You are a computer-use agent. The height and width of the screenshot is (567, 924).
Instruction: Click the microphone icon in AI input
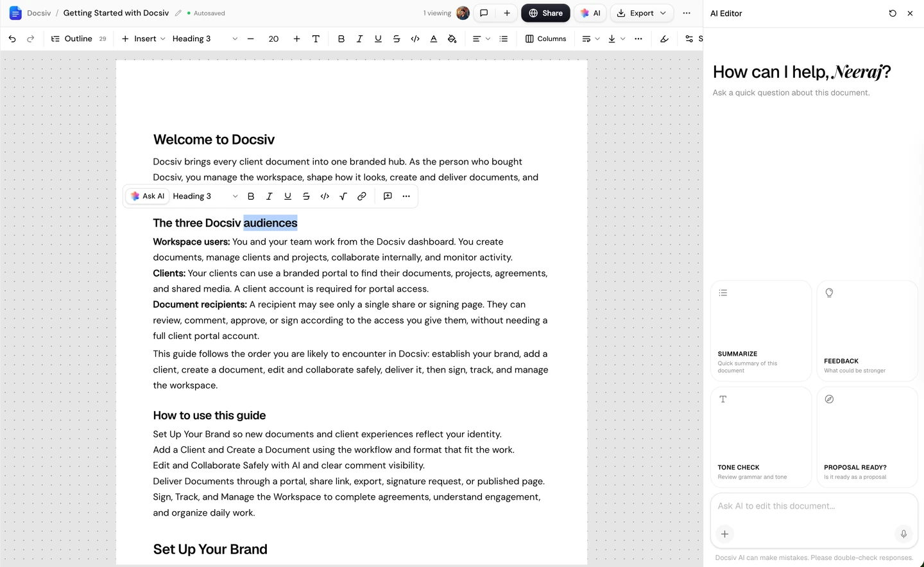(x=903, y=534)
